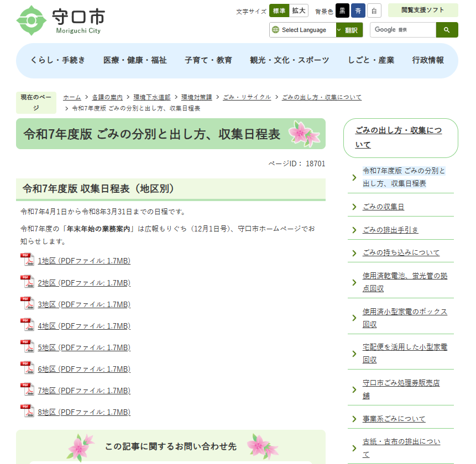Click the Moriguchi City logo
The image size is (476, 464).
(x=61, y=20)
